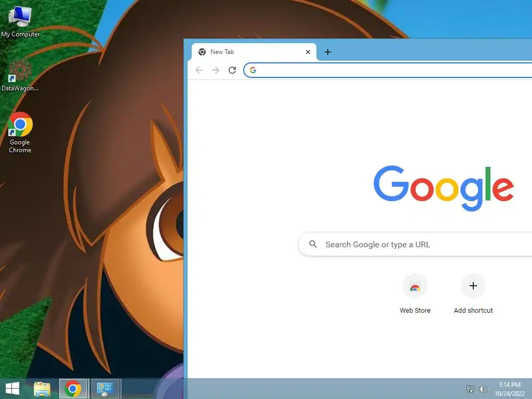532x399 pixels.
Task: Open the DataWagon desktop shortcut
Action: [x=20, y=75]
